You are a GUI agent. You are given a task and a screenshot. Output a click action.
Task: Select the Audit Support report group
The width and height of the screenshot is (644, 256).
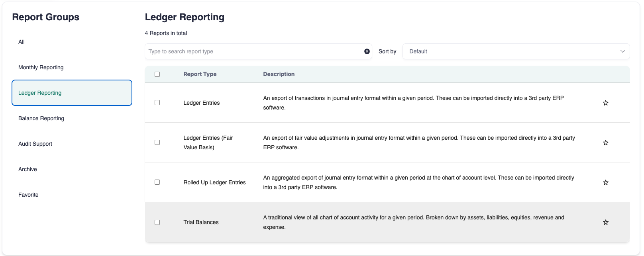click(35, 144)
